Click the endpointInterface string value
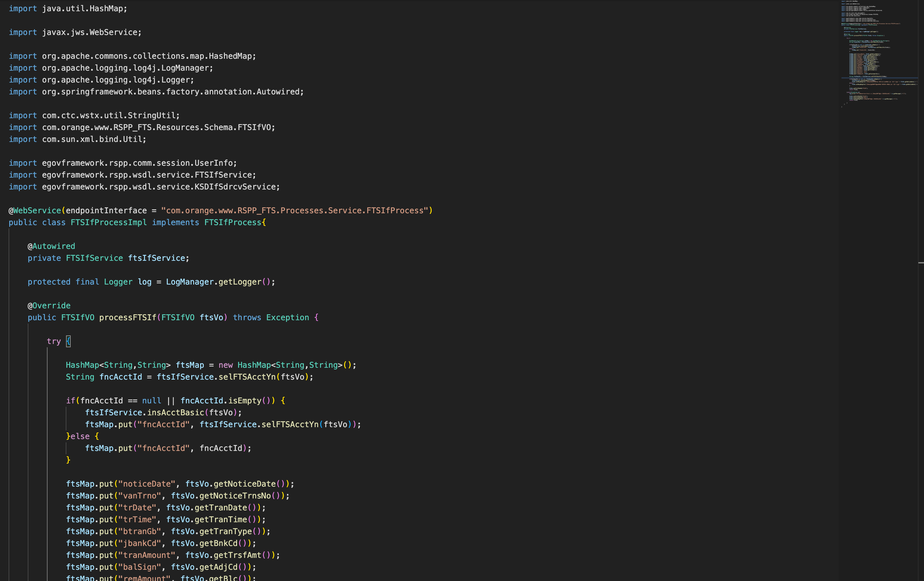Image resolution: width=924 pixels, height=581 pixels. click(x=294, y=211)
